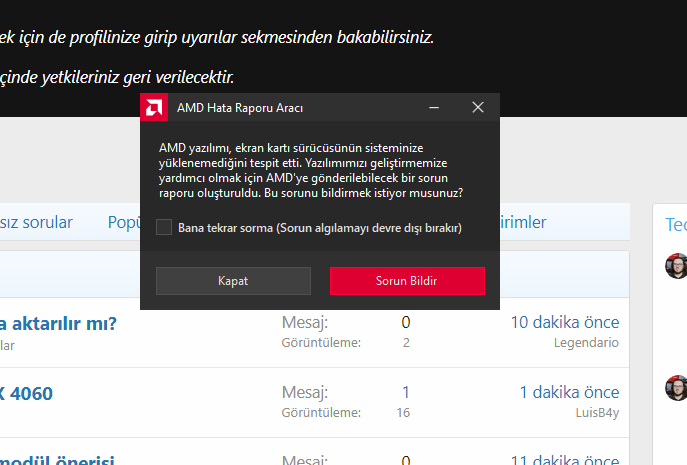The image size is (687, 465).
Task: Open thread 'modül önerisi'
Action: pos(57,459)
